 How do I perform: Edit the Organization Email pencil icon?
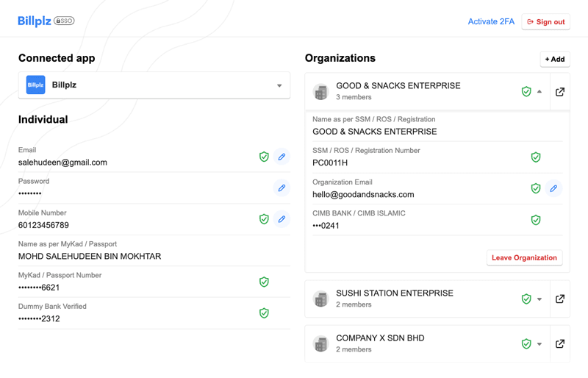tap(553, 188)
